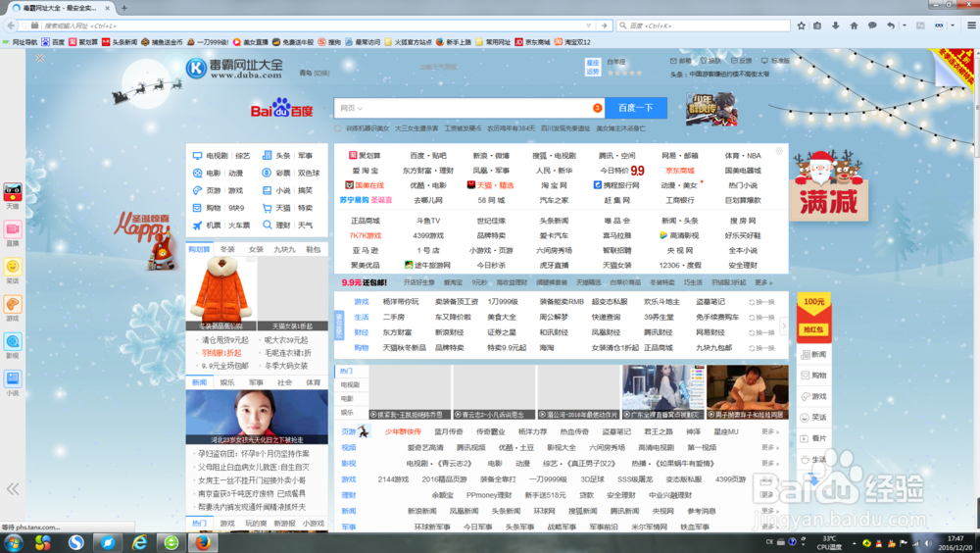Open Internet Explorer from the taskbar
This screenshot has height=553, width=980.
(x=139, y=542)
